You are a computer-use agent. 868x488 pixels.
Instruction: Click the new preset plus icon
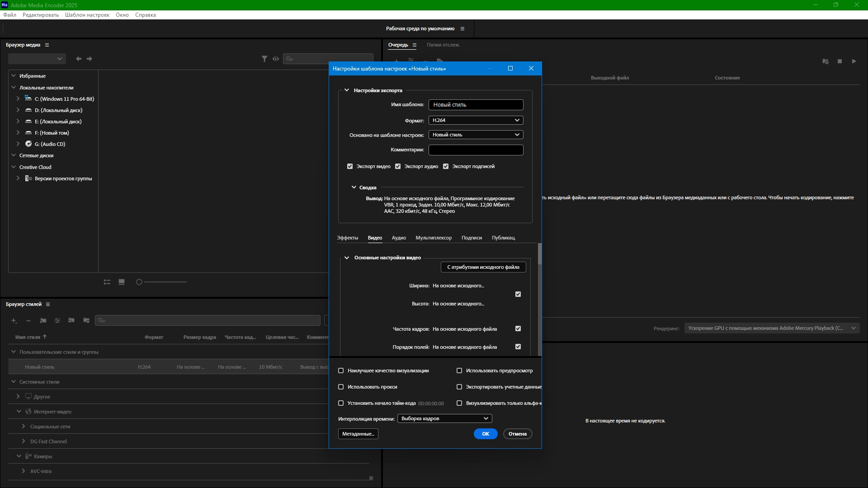pyautogui.click(x=14, y=320)
